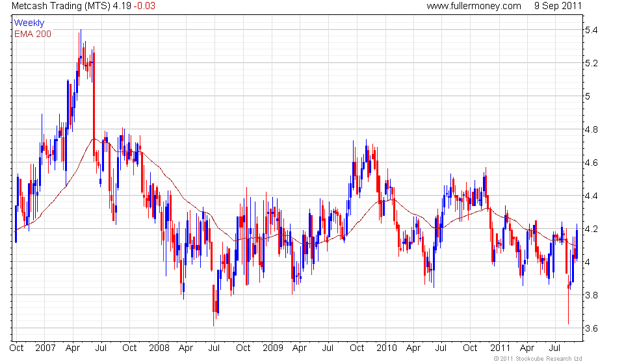Click the 5 price axis label
Viewport: 637px width, 364px height.
click(x=588, y=97)
